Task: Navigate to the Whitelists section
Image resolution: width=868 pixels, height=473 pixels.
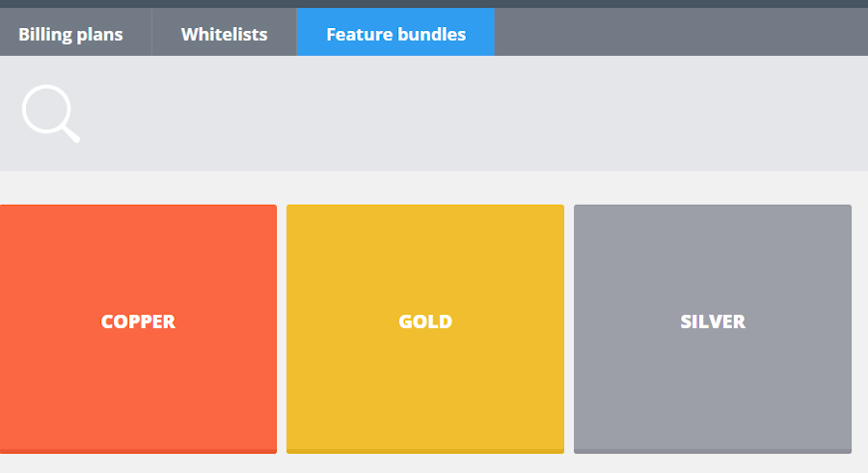Action: click(x=224, y=35)
